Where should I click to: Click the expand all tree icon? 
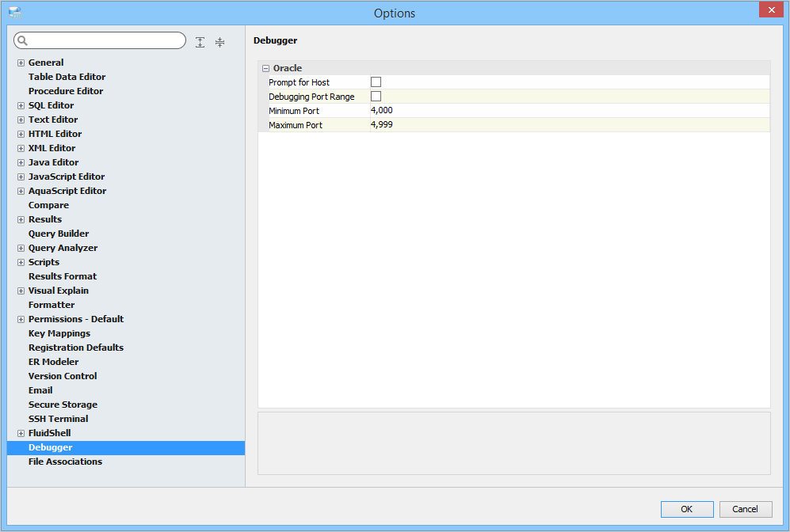point(200,42)
